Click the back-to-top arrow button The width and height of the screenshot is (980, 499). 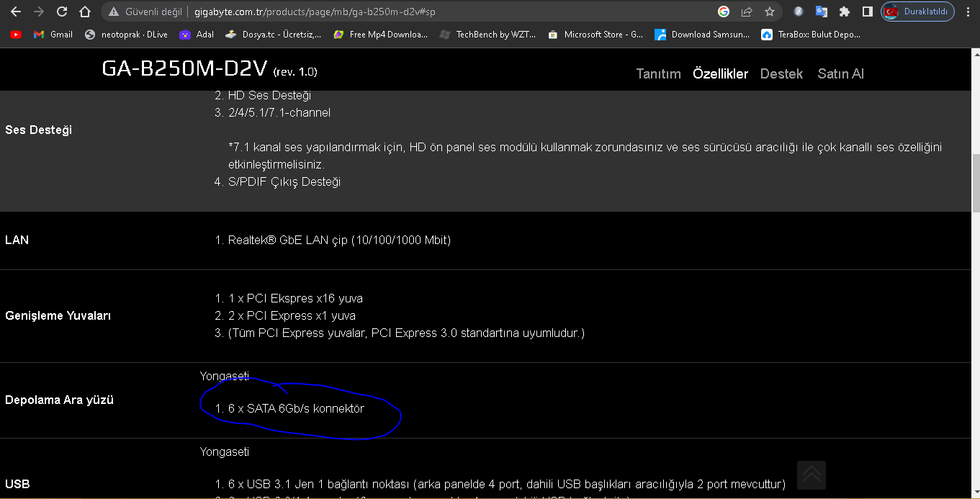[x=812, y=475]
